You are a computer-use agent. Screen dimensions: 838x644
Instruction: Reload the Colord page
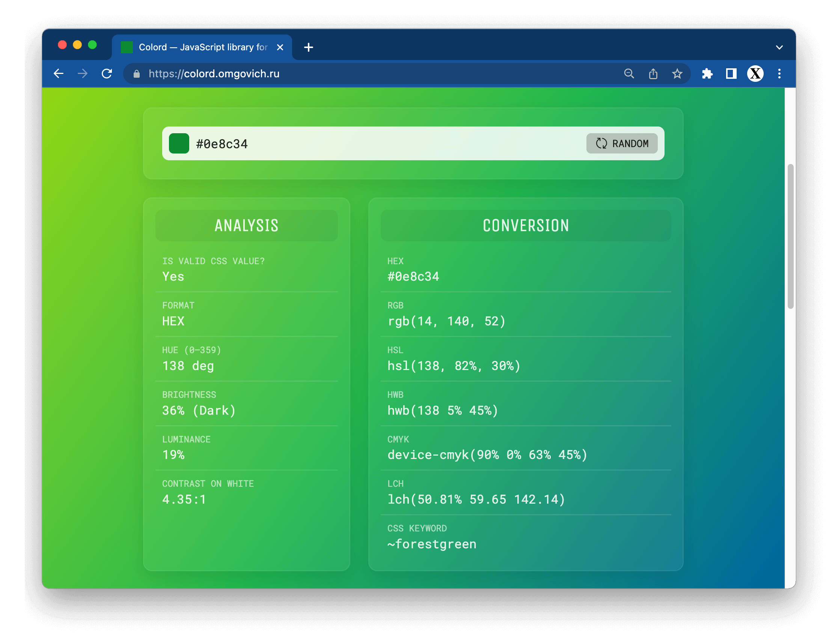pos(107,74)
